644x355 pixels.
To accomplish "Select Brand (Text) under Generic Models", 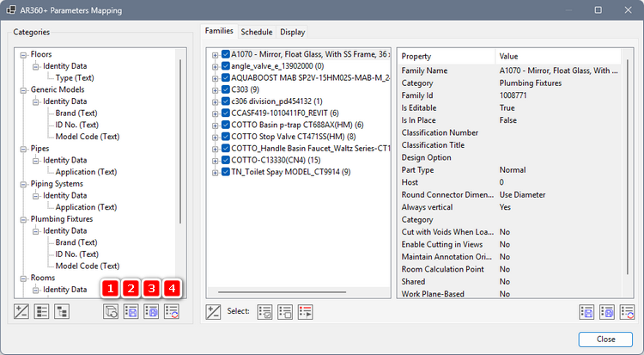I will (x=76, y=113).
